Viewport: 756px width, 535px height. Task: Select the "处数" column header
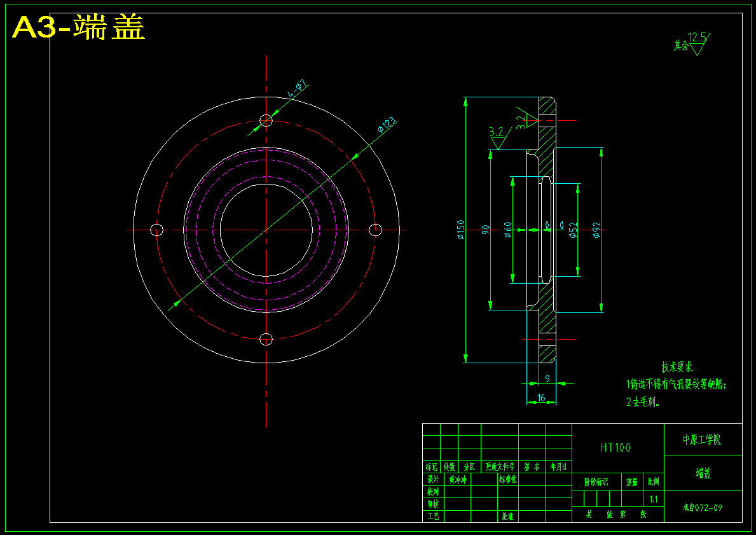pos(450,466)
